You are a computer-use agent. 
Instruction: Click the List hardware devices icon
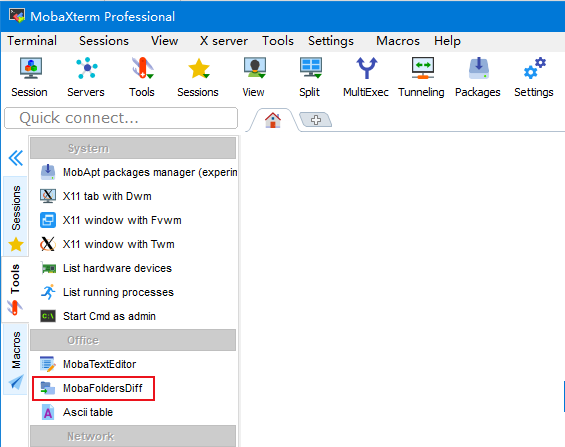[48, 268]
